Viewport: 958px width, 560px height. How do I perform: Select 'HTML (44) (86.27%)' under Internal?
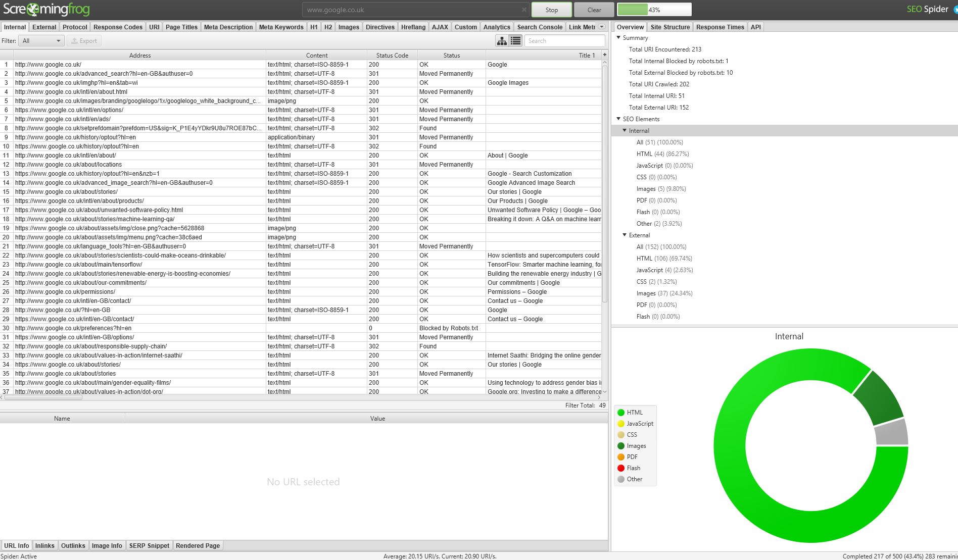click(x=662, y=154)
